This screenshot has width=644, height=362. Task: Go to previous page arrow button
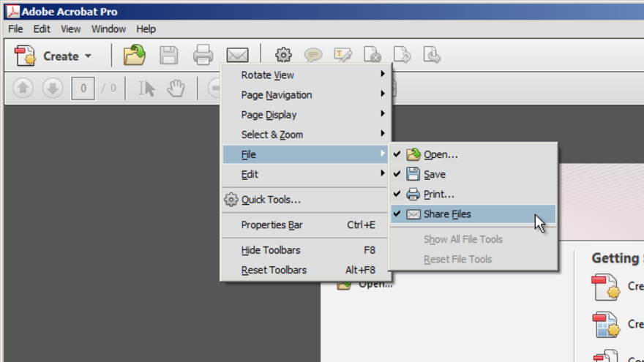click(23, 88)
